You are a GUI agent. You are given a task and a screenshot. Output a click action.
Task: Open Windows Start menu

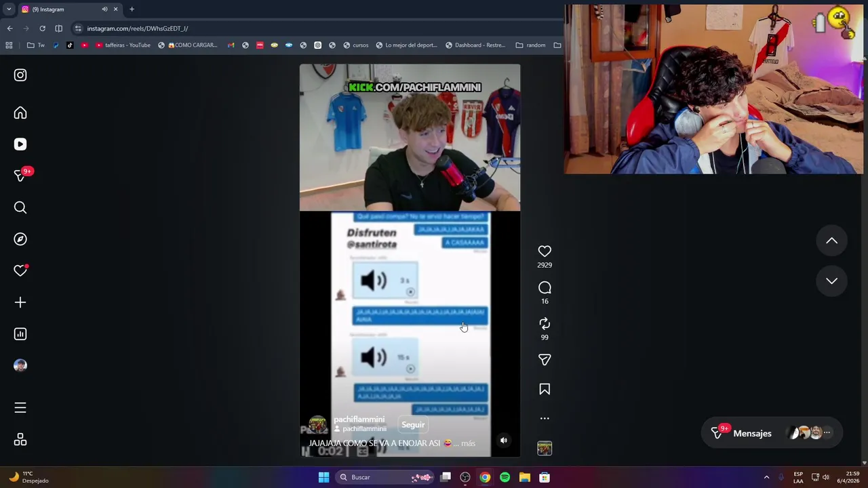(x=323, y=477)
